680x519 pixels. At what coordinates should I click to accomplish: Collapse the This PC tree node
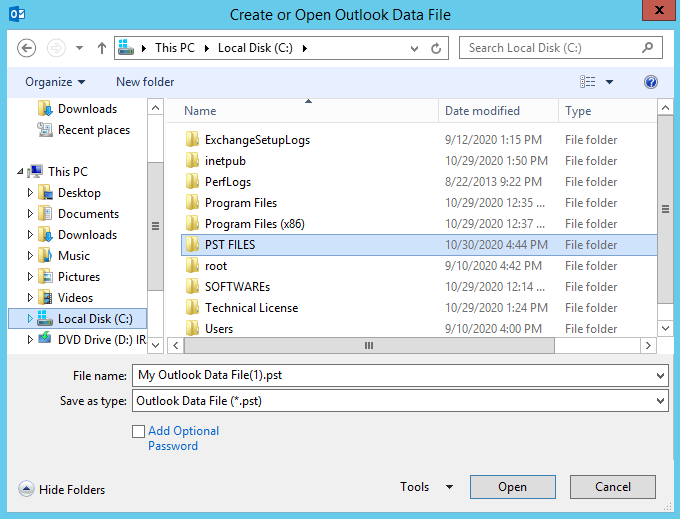pyautogui.click(x=20, y=172)
